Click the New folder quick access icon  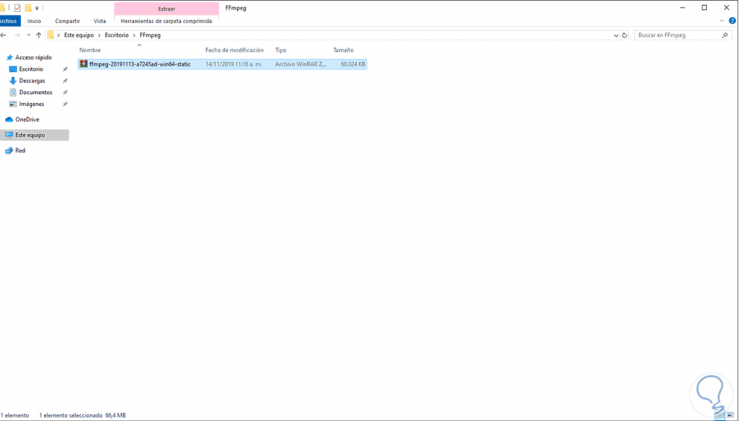click(x=28, y=8)
